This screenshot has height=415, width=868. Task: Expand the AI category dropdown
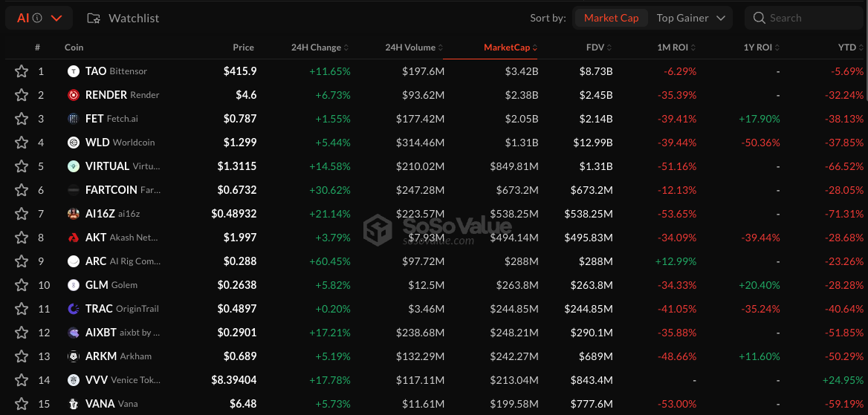click(56, 18)
